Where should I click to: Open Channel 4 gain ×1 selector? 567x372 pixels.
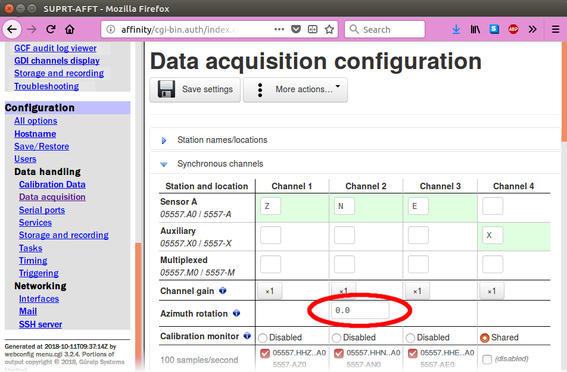pyautogui.click(x=491, y=291)
